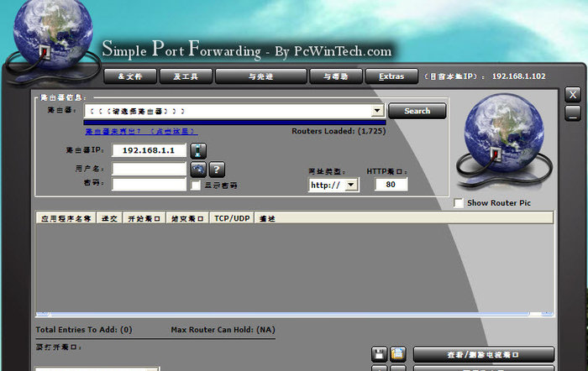The height and width of the screenshot is (371, 588).
Task: Click the horizontal scrollbar under the port table
Action: click(x=295, y=314)
